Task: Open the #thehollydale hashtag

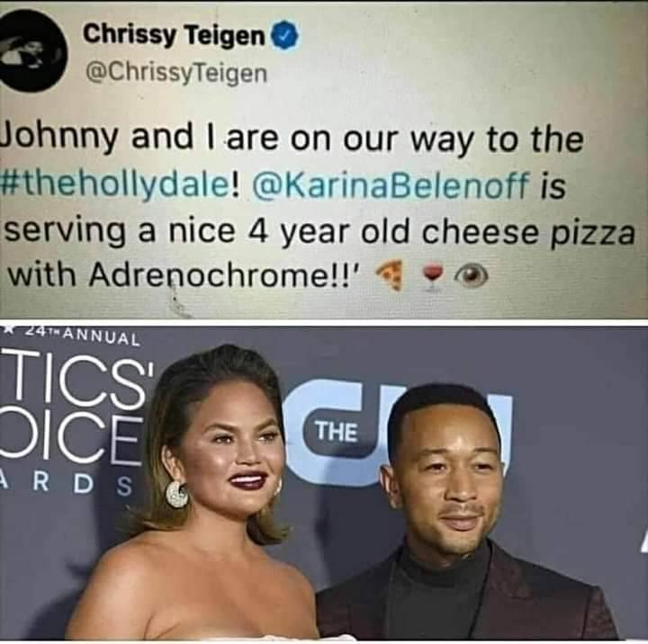Action: pyautogui.click(x=118, y=183)
